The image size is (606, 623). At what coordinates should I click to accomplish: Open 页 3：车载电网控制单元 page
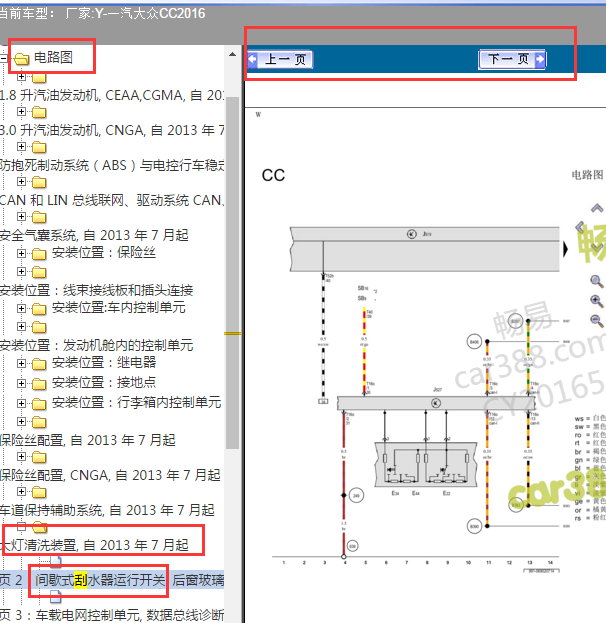112,615
